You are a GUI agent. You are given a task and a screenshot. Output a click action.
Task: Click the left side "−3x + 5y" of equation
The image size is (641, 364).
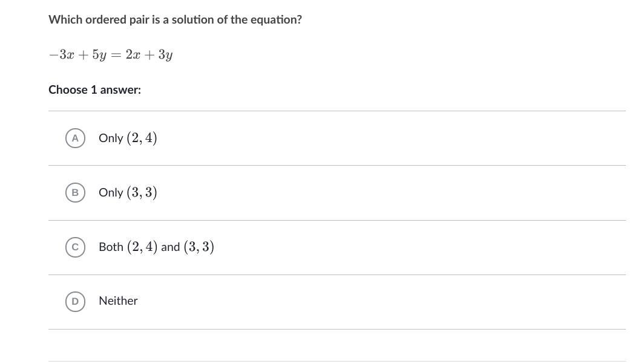[x=77, y=55]
